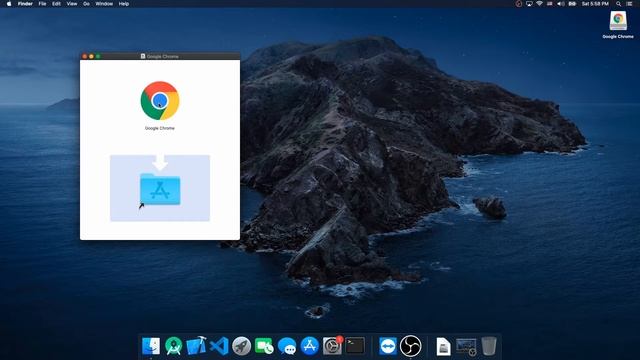This screenshot has height=360, width=640.
Task: Open the Apple menu
Action: coord(9,4)
